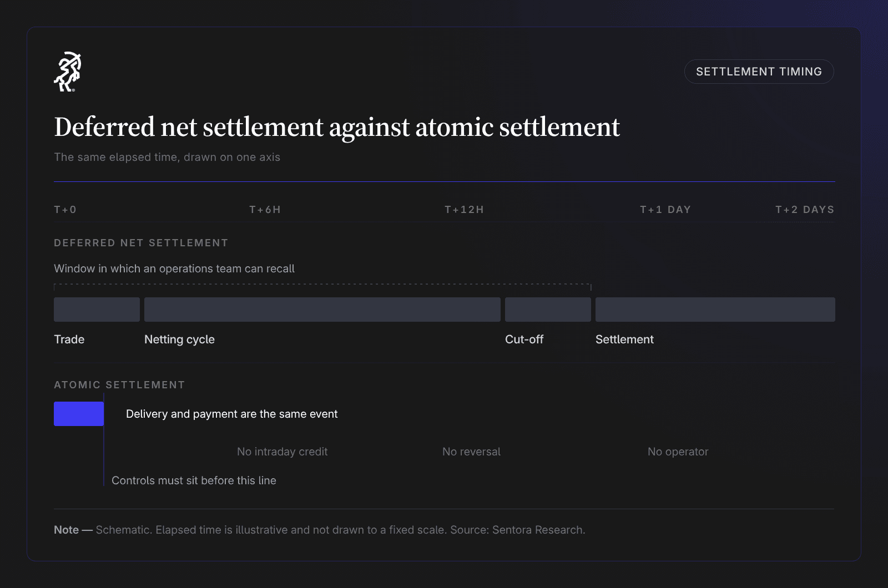Click the T+1 DAY axis label

[x=665, y=210]
